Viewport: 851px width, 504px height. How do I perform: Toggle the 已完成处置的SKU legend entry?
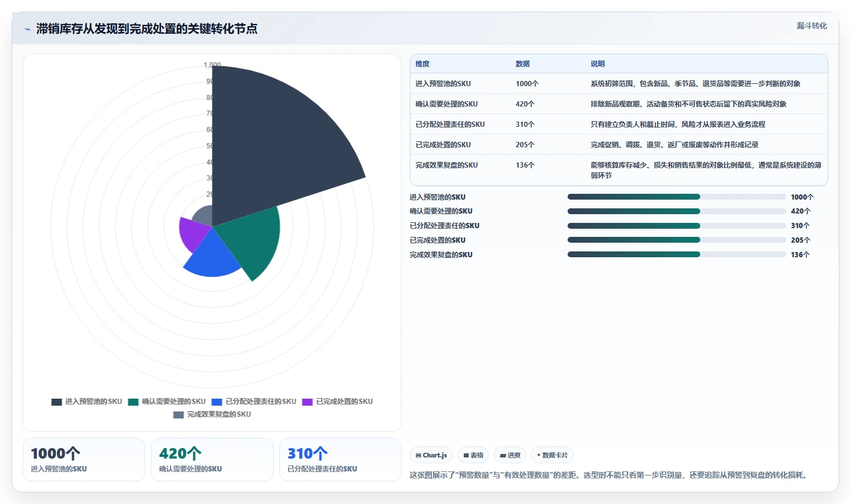tap(338, 402)
